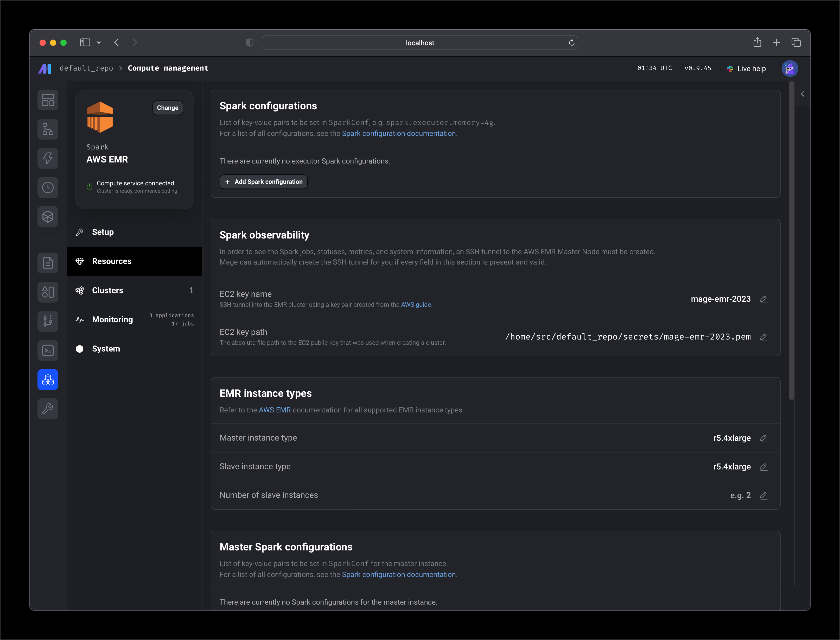
Task: Open the global data products cube icon
Action: click(48, 217)
